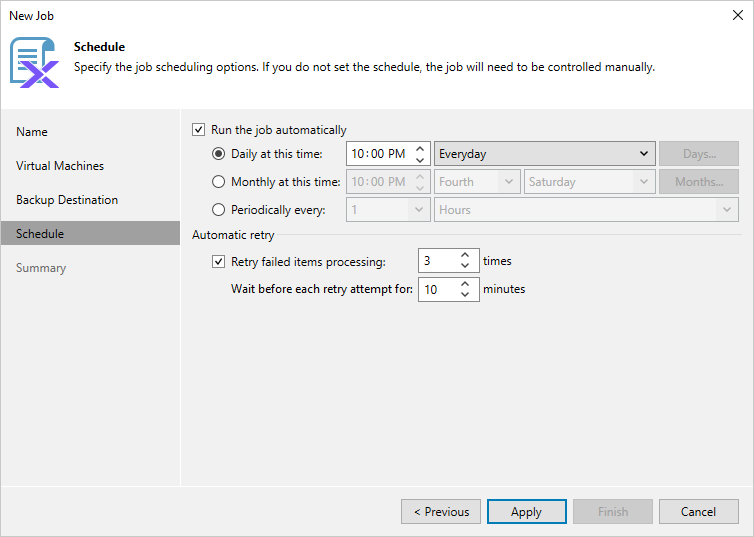The width and height of the screenshot is (754, 537).
Task: Uncheck Run the job automatically
Action: click(198, 130)
